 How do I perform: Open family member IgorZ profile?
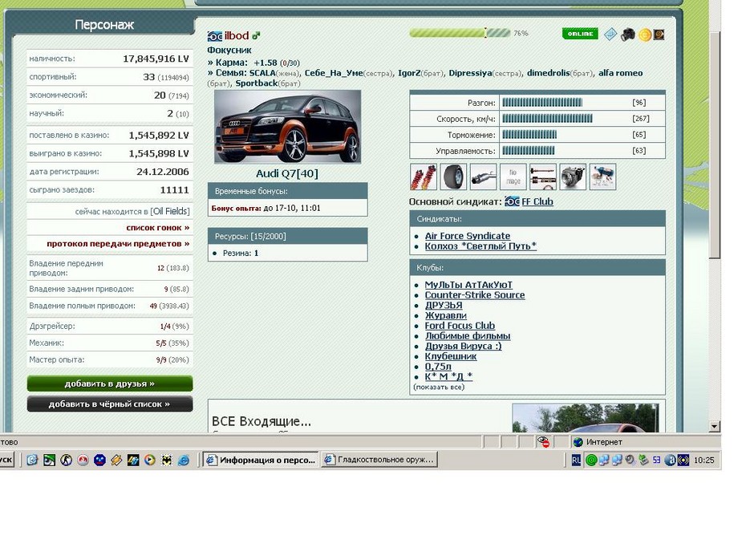tap(409, 73)
